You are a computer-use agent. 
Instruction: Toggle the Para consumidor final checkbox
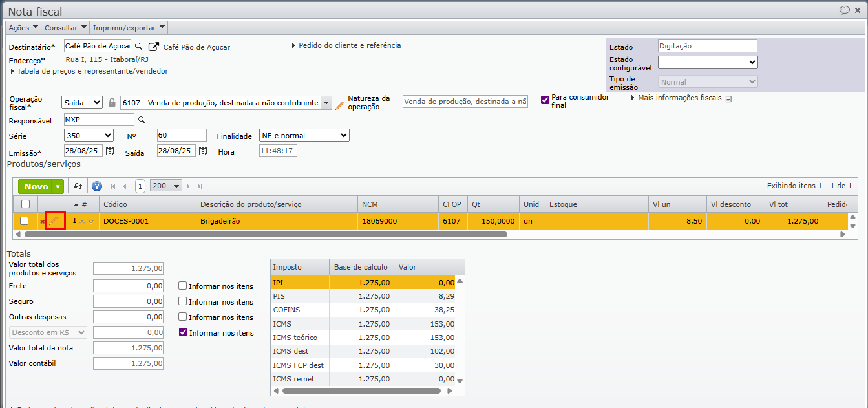pyautogui.click(x=545, y=100)
